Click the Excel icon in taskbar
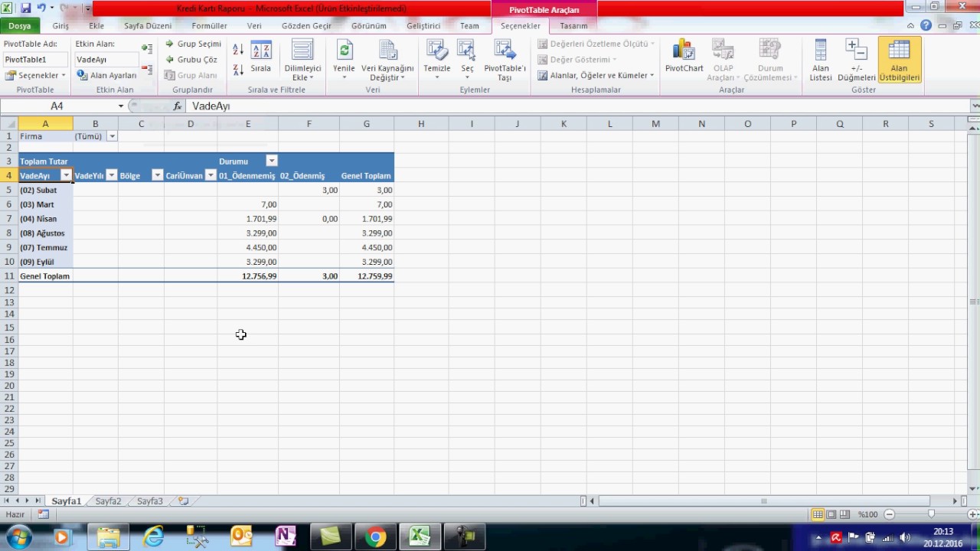 420,536
